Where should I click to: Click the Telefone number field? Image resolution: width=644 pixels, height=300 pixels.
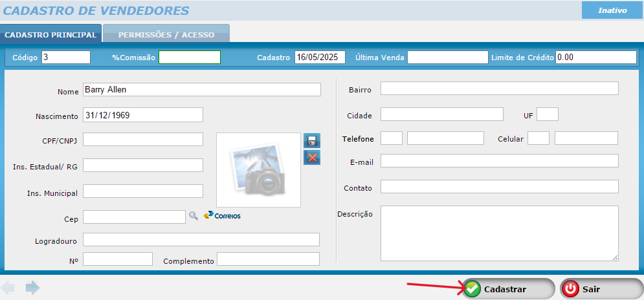coord(446,138)
